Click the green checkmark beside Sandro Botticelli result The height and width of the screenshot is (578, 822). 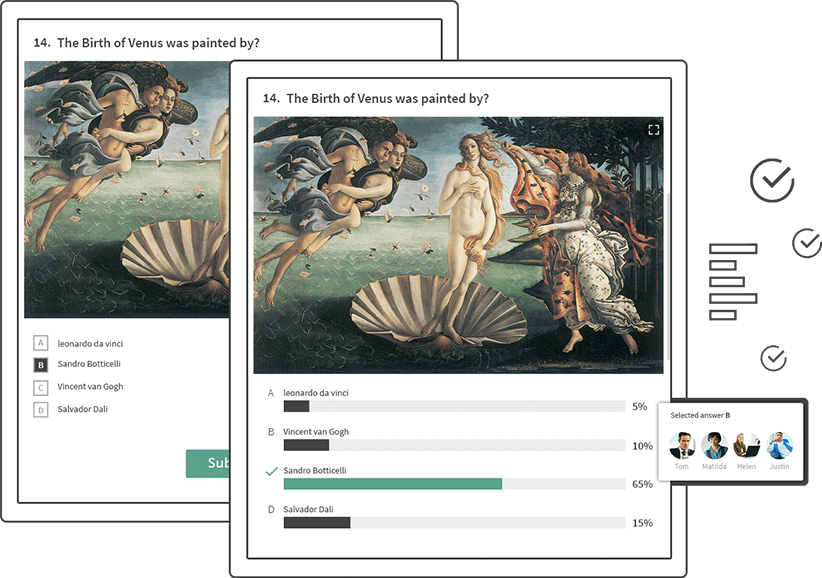pos(271,471)
